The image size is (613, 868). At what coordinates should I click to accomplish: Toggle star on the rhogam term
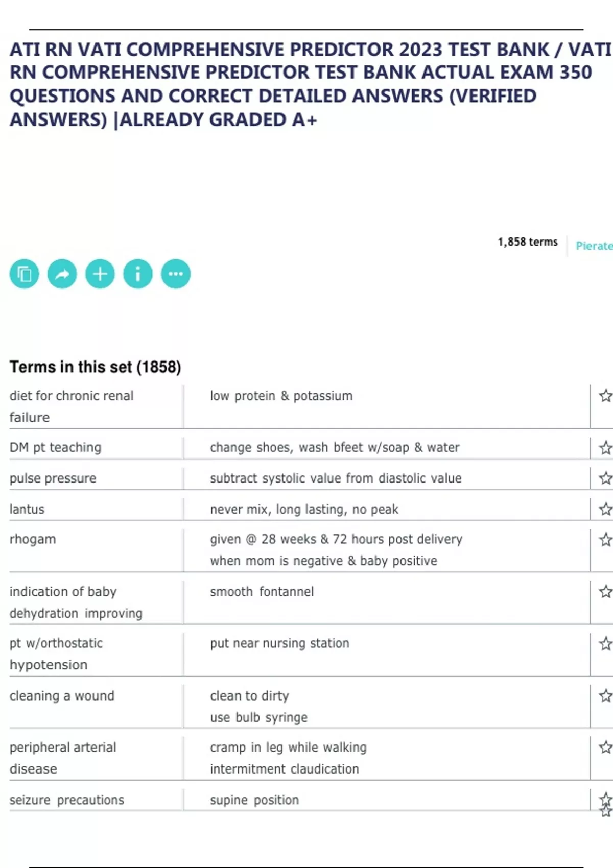[x=605, y=540]
